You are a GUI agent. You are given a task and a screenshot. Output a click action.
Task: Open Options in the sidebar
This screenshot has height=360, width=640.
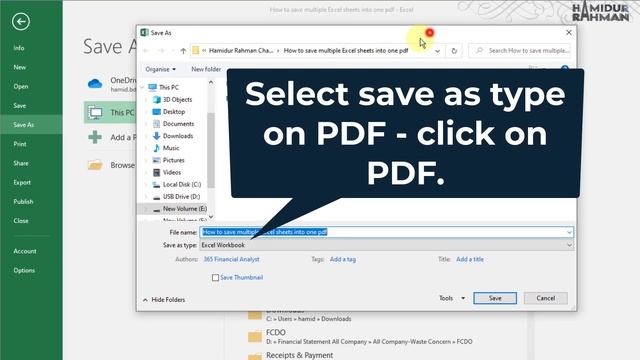click(x=24, y=271)
